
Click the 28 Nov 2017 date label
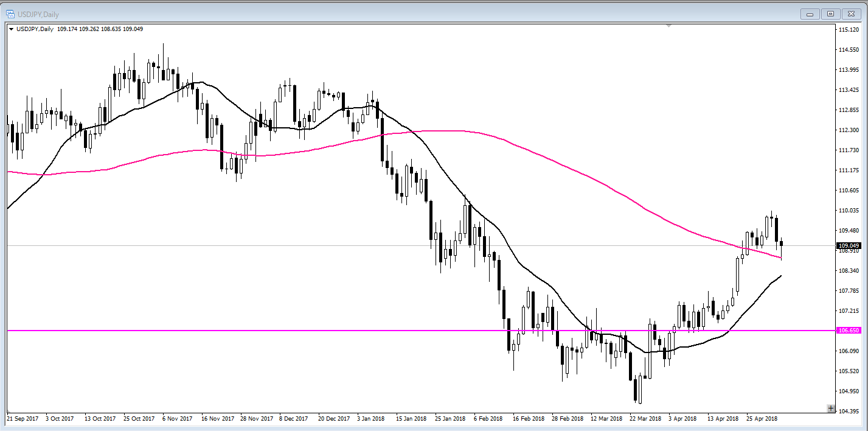[x=256, y=419]
